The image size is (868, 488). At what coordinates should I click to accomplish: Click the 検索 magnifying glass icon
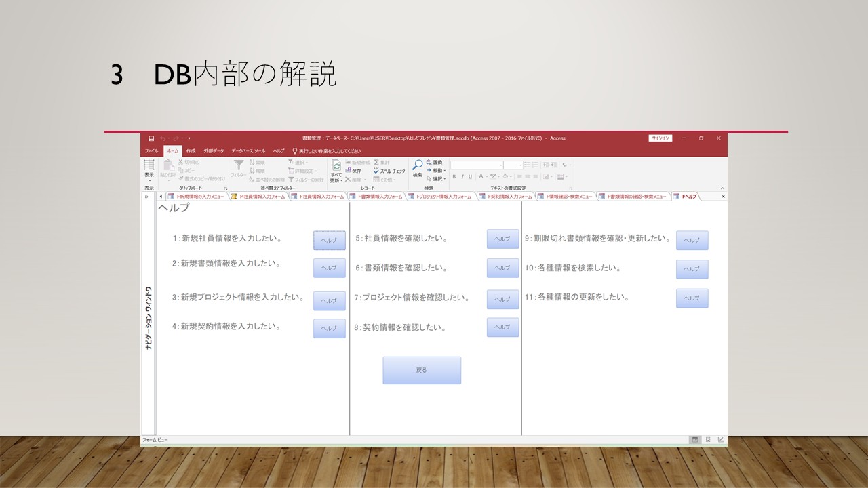418,165
